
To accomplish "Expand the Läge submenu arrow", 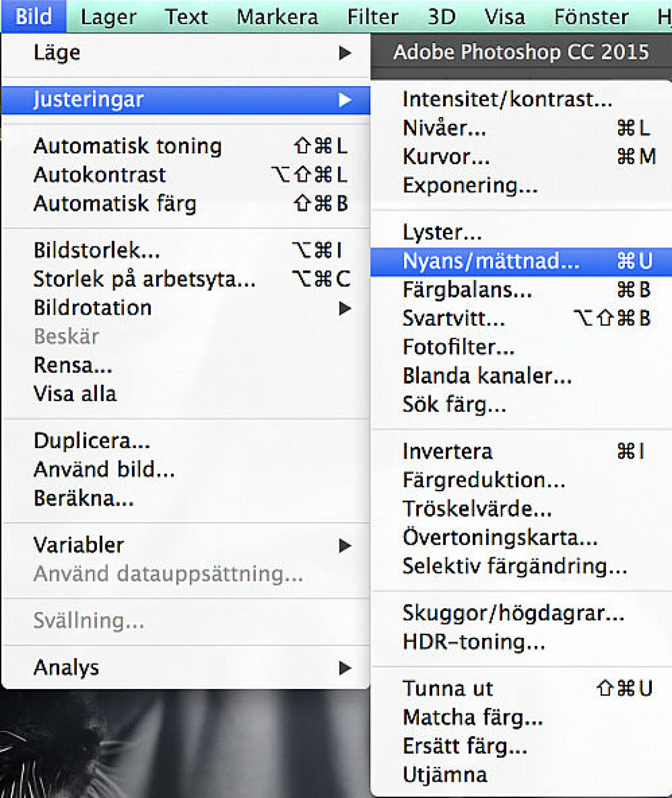I will click(345, 53).
